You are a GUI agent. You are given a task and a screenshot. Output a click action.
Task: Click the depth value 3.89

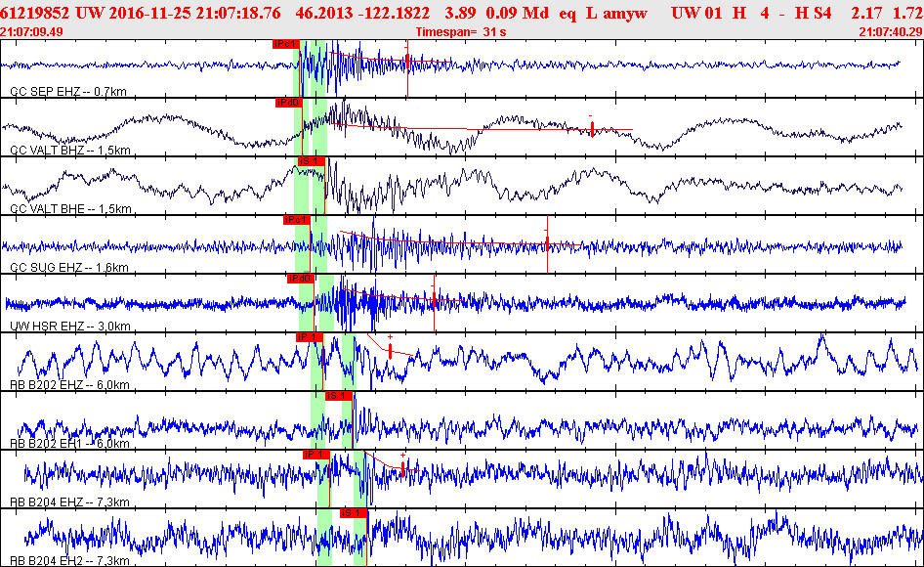pyautogui.click(x=460, y=13)
